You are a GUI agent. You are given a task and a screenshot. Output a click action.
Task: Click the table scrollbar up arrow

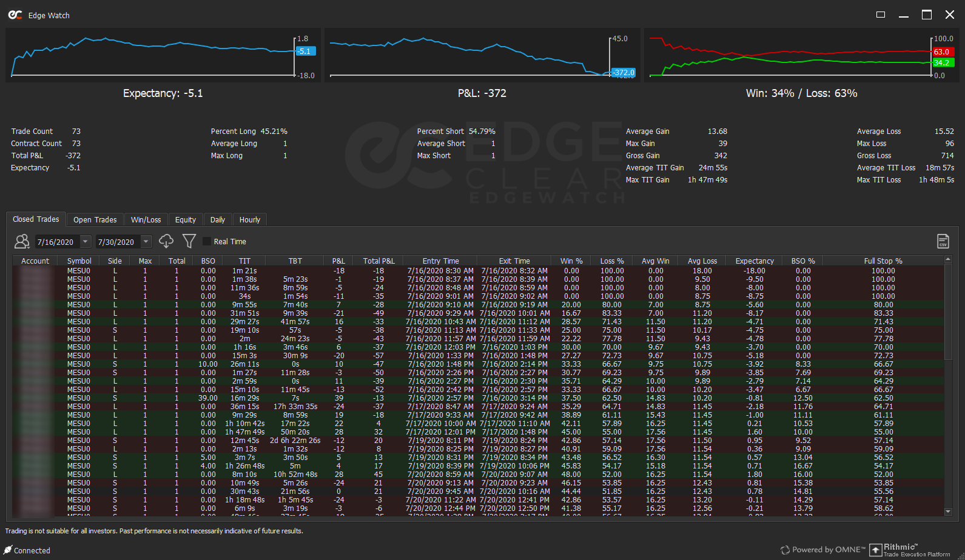point(948,259)
